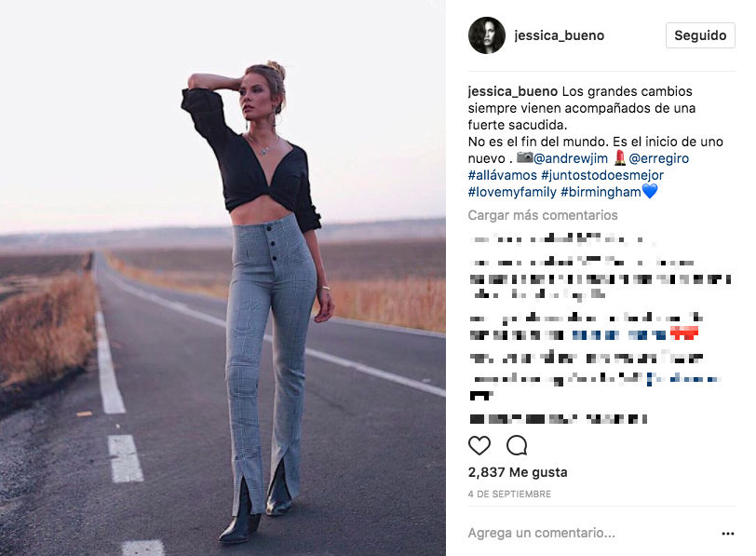
Task: Visit the @erregiro mention
Action: [658, 158]
